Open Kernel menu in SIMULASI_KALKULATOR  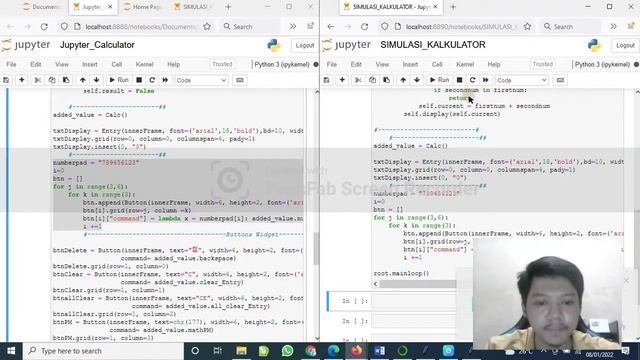coord(465,64)
